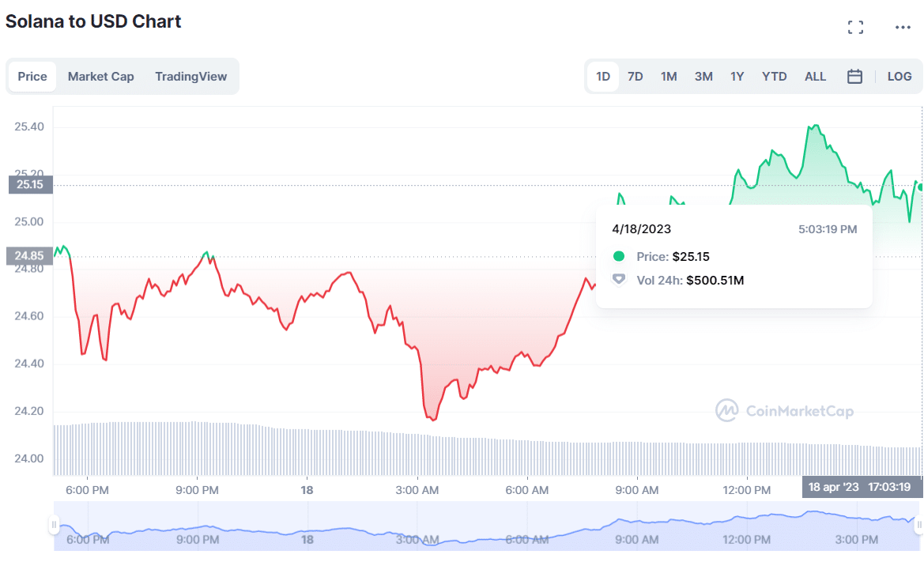Open the calendar date range picker
The width and height of the screenshot is (924, 562).
(x=854, y=77)
